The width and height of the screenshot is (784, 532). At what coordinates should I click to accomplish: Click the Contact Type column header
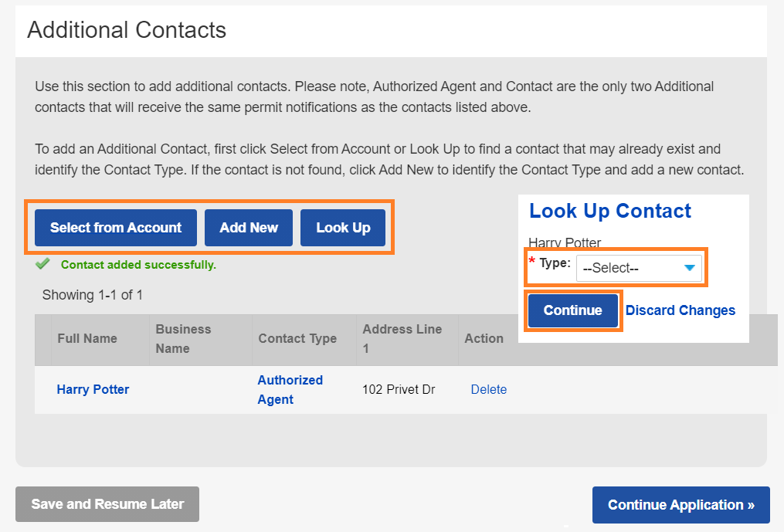[297, 338]
